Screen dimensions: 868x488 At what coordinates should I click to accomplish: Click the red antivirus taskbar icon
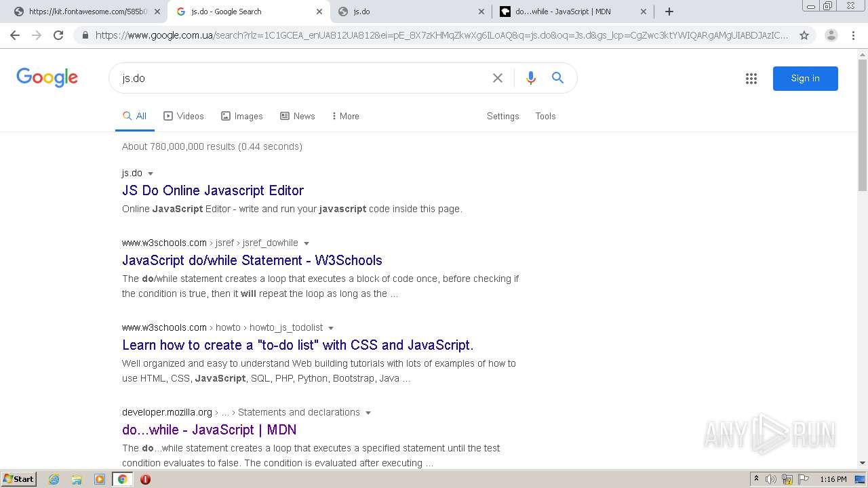[145, 479]
